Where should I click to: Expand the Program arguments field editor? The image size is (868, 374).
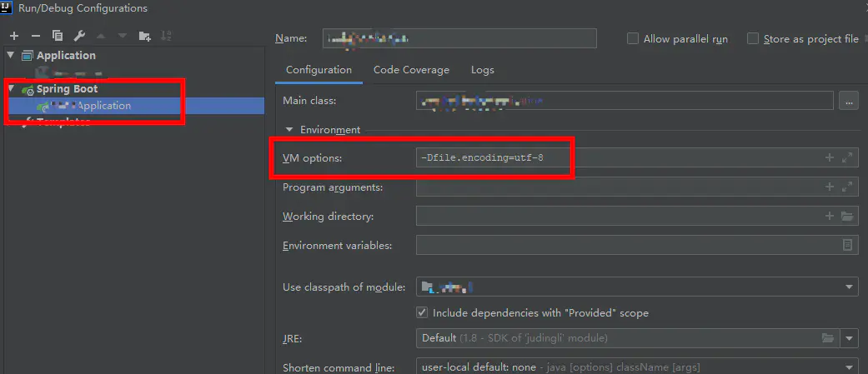click(846, 187)
